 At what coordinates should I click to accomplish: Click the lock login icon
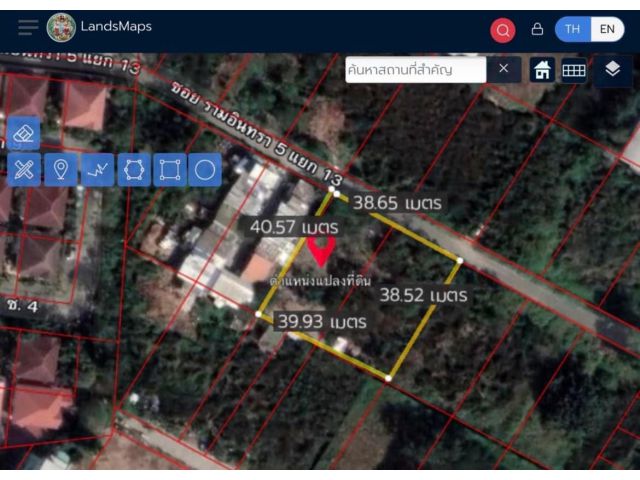coord(537,29)
